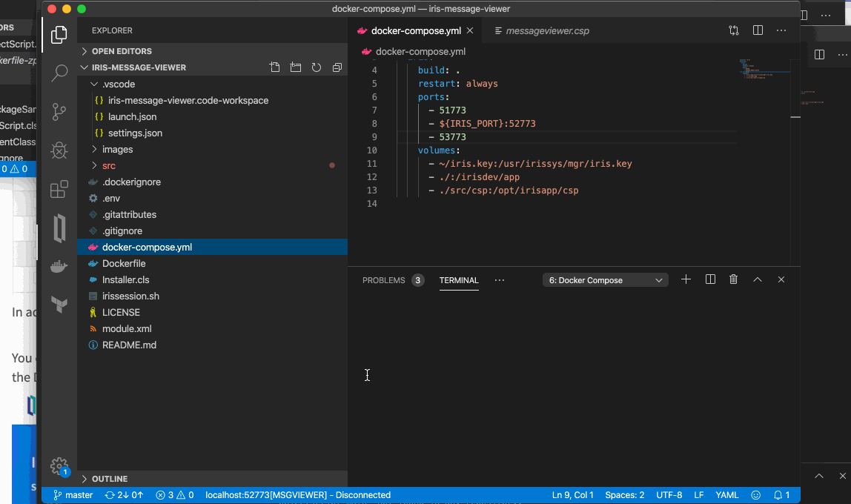The image size is (851, 504).
Task: Split the editor to the right
Action: 758,30
